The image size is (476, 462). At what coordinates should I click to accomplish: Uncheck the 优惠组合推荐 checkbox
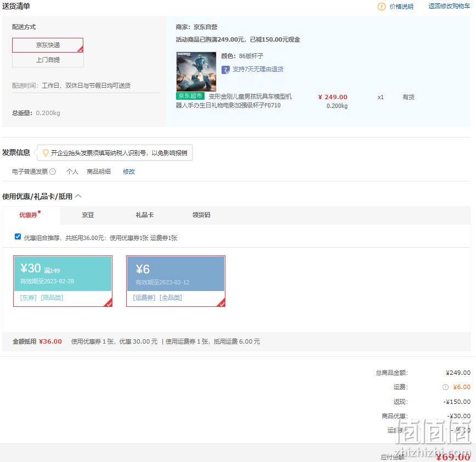(18, 237)
